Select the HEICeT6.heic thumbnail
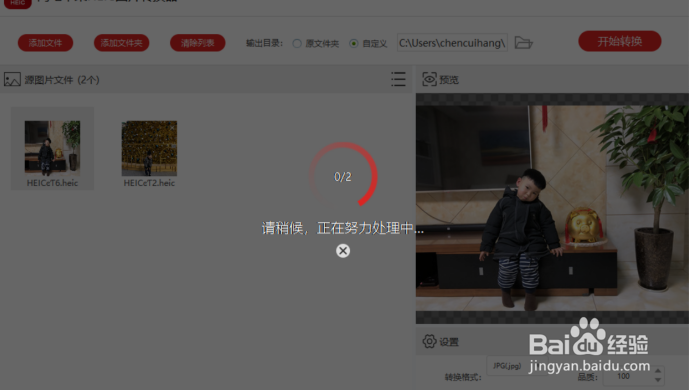689x390 pixels. click(x=52, y=147)
